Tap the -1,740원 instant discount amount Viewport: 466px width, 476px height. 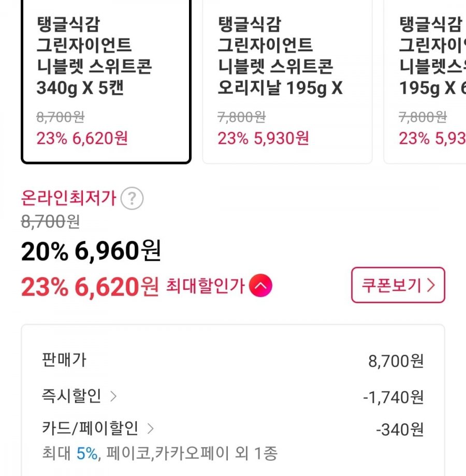pos(393,397)
